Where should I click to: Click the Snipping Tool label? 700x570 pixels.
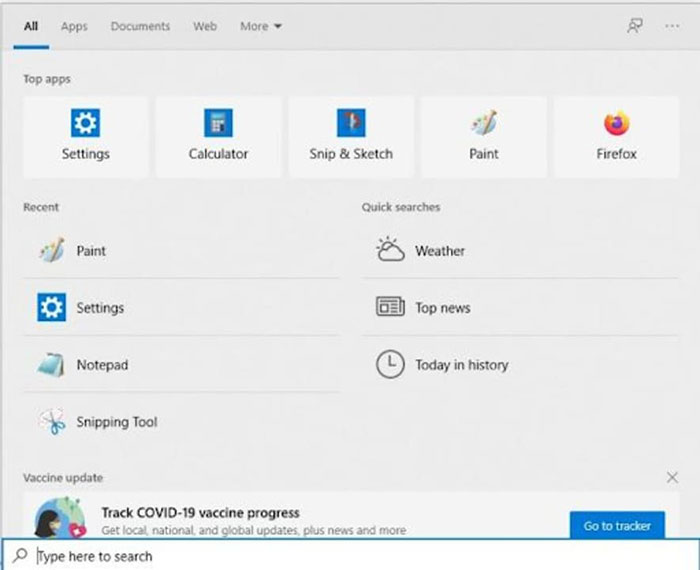(x=117, y=422)
